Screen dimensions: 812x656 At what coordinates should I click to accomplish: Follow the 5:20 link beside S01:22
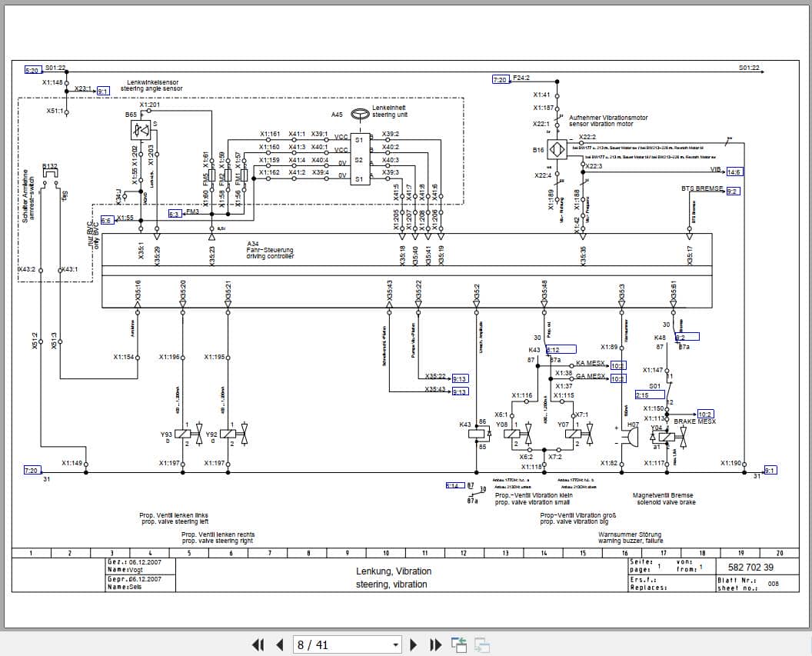(x=34, y=71)
